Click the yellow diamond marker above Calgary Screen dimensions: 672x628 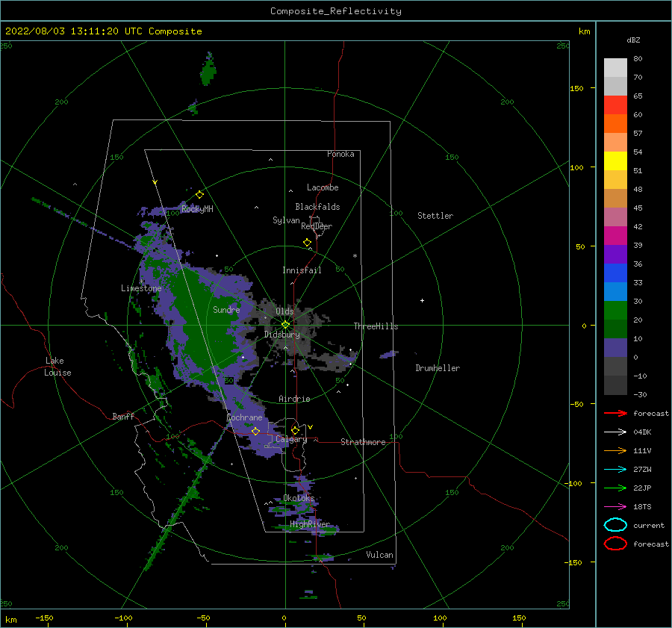pyautogui.click(x=295, y=430)
